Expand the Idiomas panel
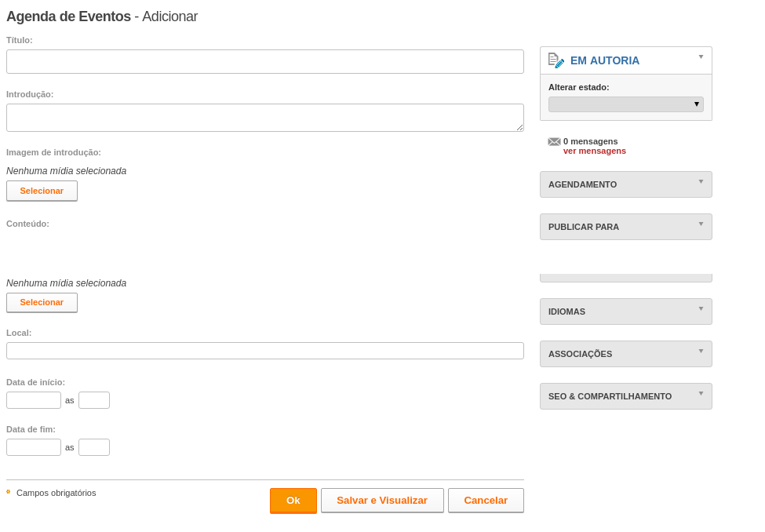The image size is (765, 532). (626, 312)
